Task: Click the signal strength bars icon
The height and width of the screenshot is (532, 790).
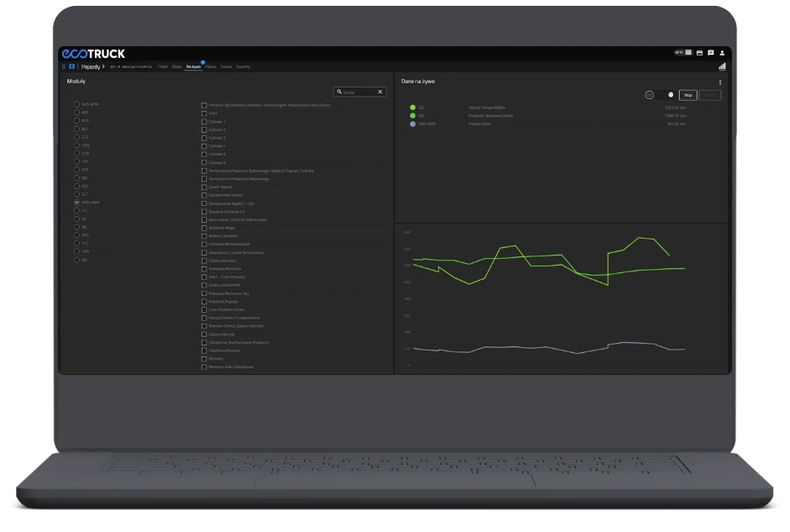Action: [722, 66]
